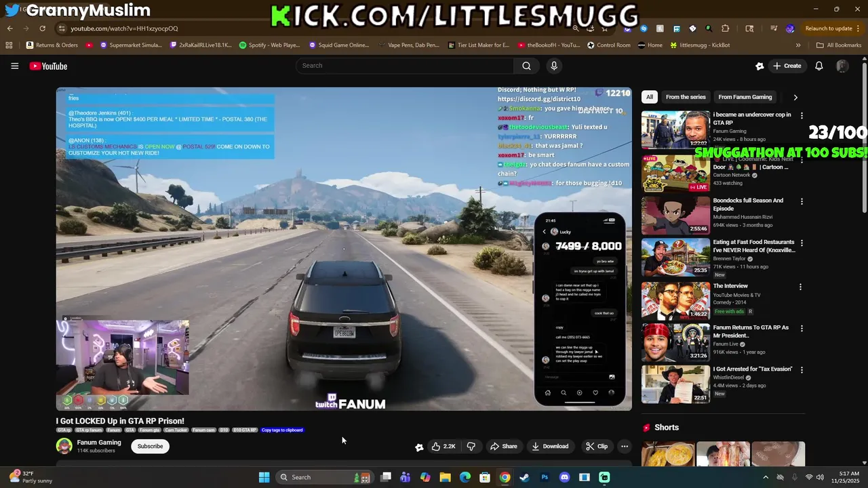Viewport: 868px width, 488px height.
Task: Click the Share button
Action: click(x=504, y=446)
